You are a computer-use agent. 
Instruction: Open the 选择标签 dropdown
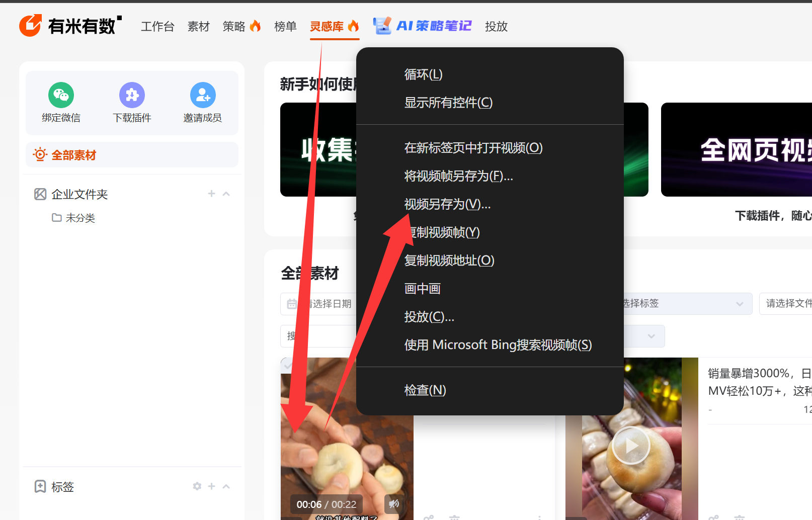pos(684,304)
